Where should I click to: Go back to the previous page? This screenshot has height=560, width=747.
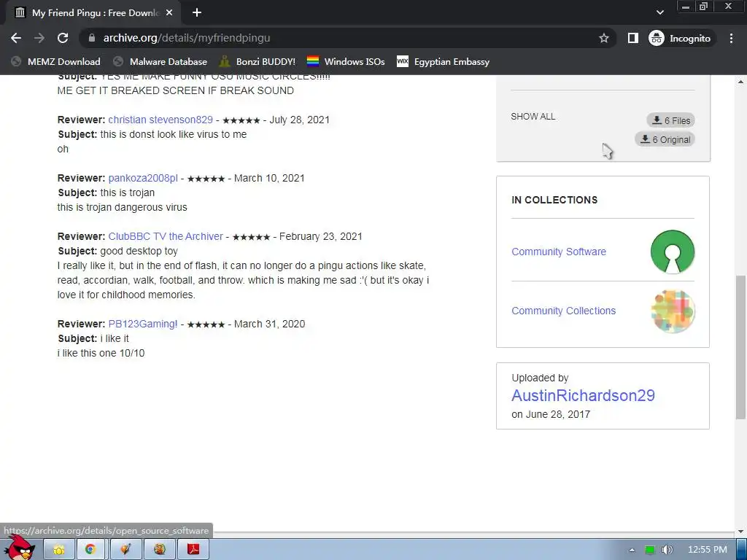coord(16,38)
